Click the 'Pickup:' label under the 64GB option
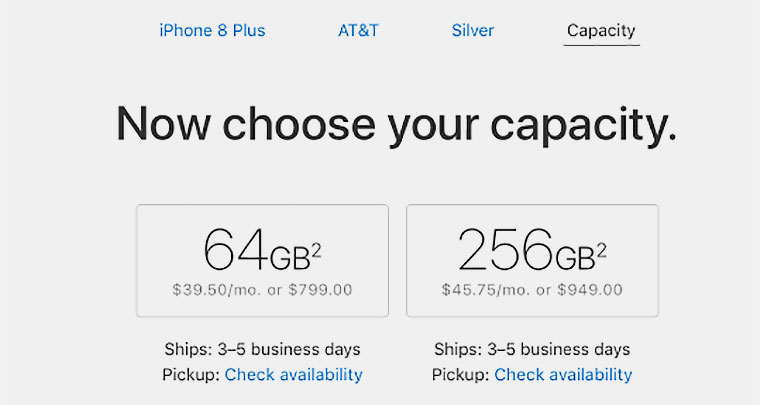This screenshot has width=760, height=405. (190, 375)
